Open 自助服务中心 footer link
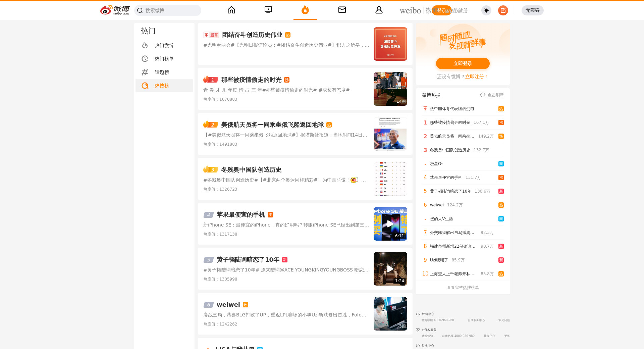The image size is (644, 349). click(x=476, y=320)
